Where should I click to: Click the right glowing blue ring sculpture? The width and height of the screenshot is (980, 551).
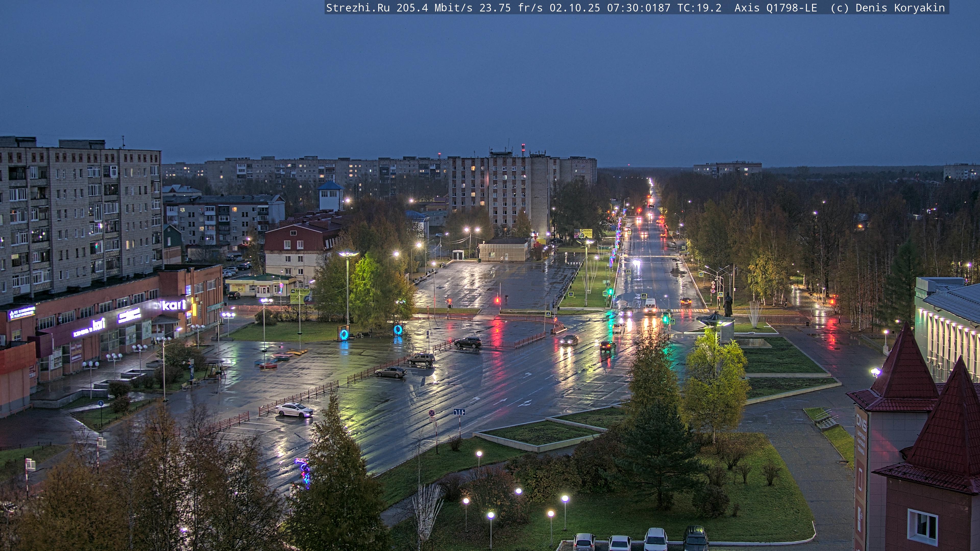[398, 329]
